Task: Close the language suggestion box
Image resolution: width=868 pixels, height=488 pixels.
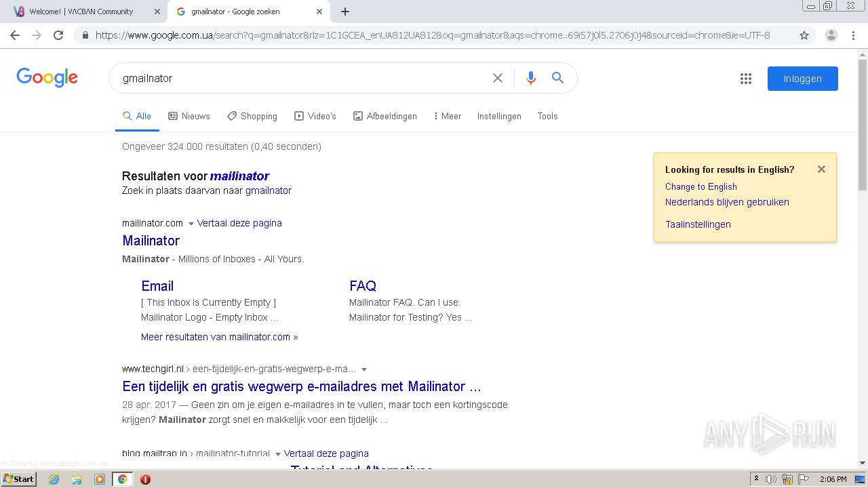Action: pos(821,169)
